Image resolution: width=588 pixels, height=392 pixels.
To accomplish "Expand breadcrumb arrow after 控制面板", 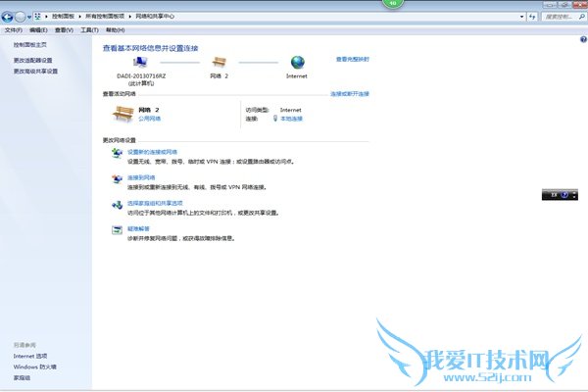I will [x=80, y=17].
